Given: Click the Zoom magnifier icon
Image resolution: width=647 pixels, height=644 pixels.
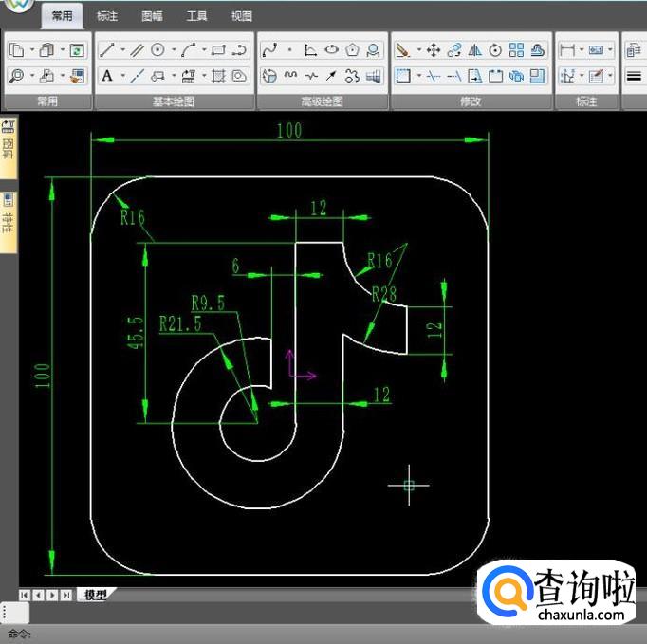Looking at the screenshot, I should [x=17, y=76].
